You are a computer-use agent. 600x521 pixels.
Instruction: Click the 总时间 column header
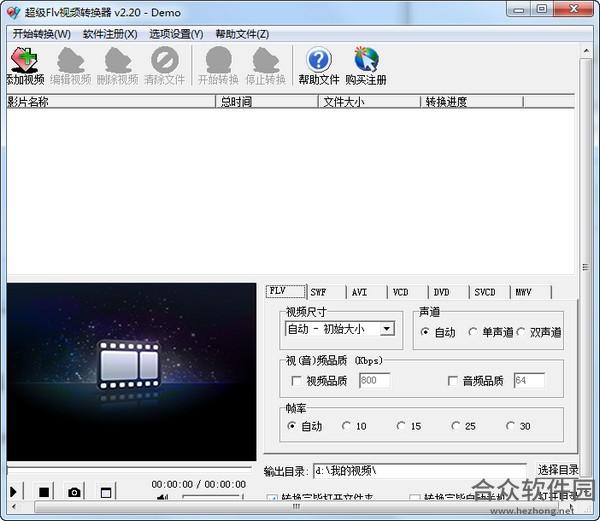267,102
